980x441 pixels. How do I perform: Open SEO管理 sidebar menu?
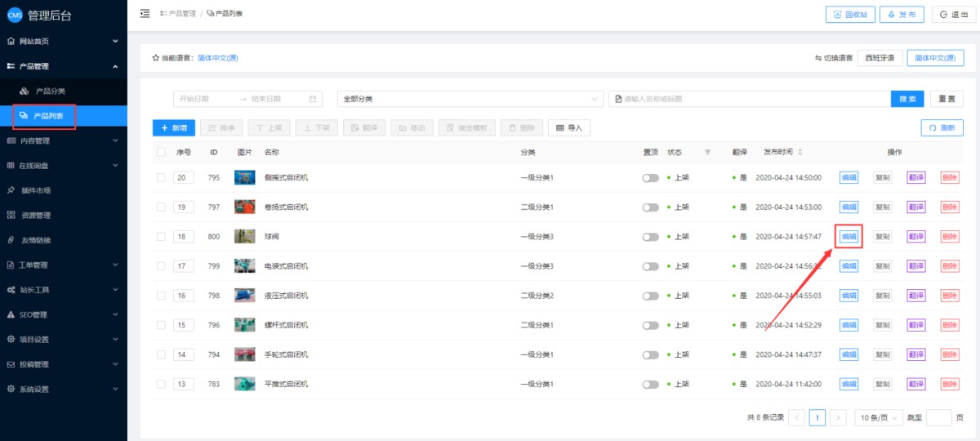point(63,314)
